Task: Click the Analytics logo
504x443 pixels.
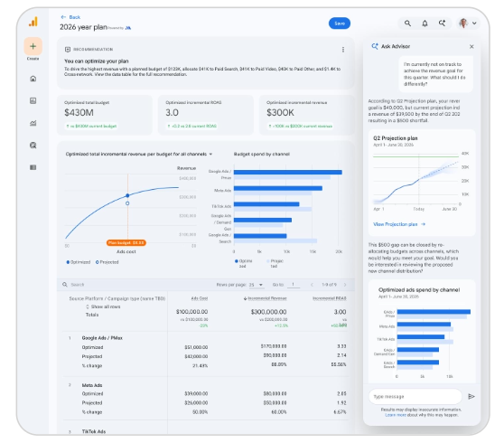Action: click(x=33, y=22)
